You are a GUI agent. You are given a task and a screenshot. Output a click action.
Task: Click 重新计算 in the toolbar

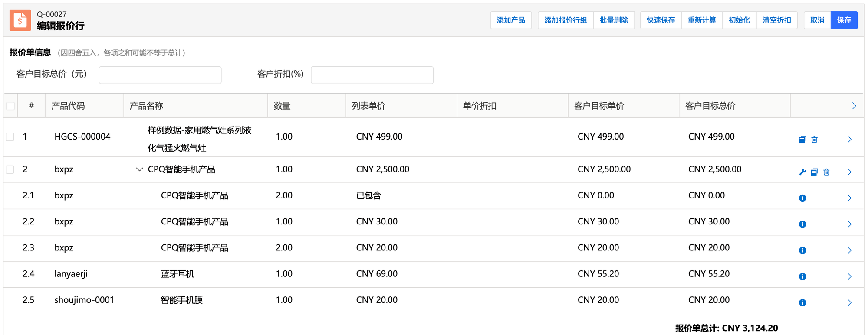pos(701,20)
